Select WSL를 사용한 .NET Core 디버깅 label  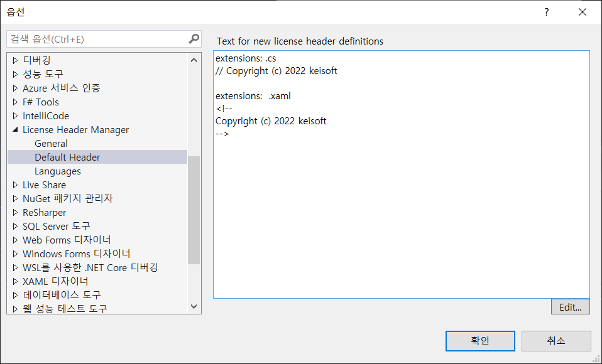[90, 267]
